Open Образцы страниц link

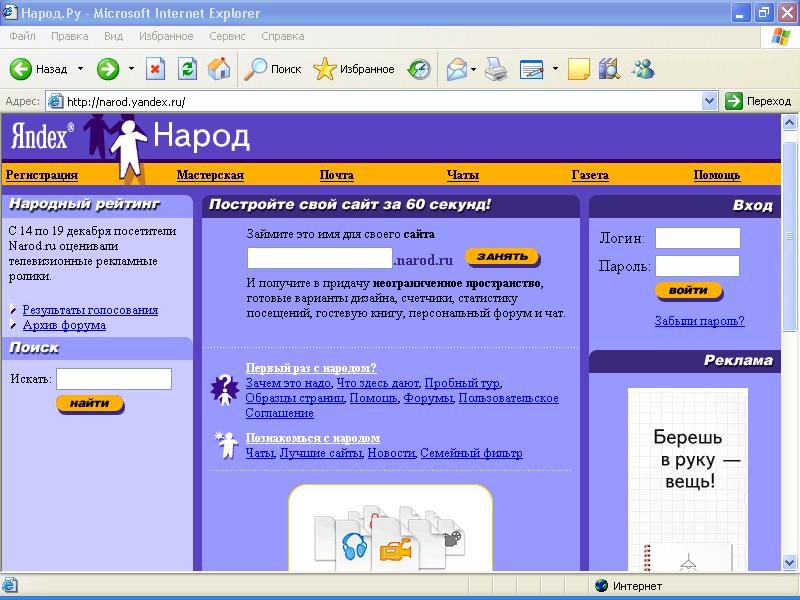pyautogui.click(x=295, y=398)
